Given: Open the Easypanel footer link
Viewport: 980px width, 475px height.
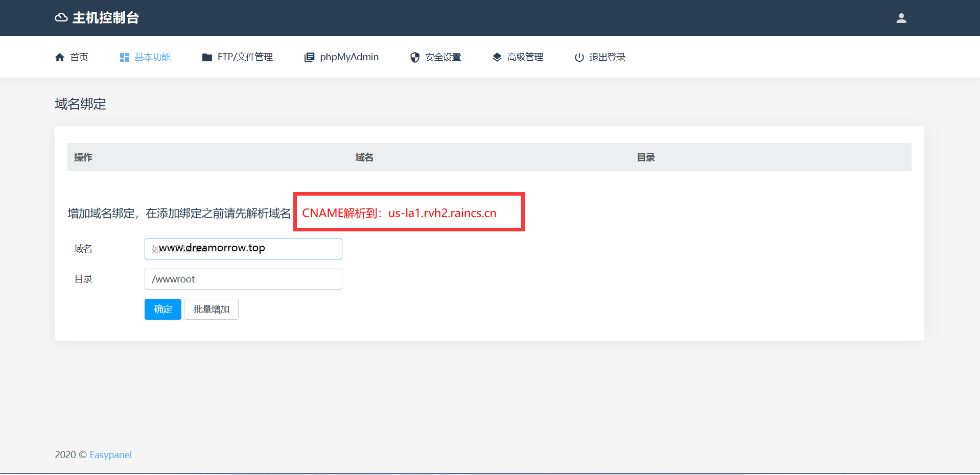Looking at the screenshot, I should pos(110,455).
